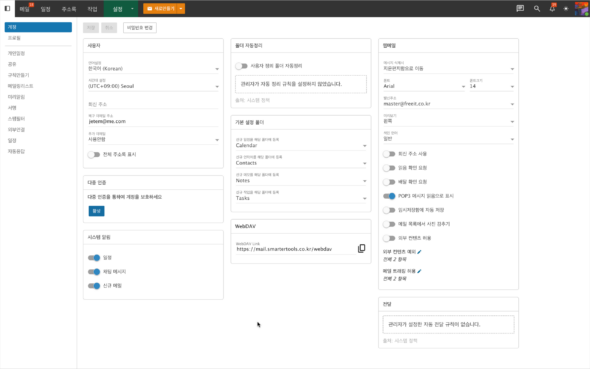This screenshot has height=369, width=590.
Task: Open the 주소록 (Contacts) tab
Action: pyautogui.click(x=69, y=9)
